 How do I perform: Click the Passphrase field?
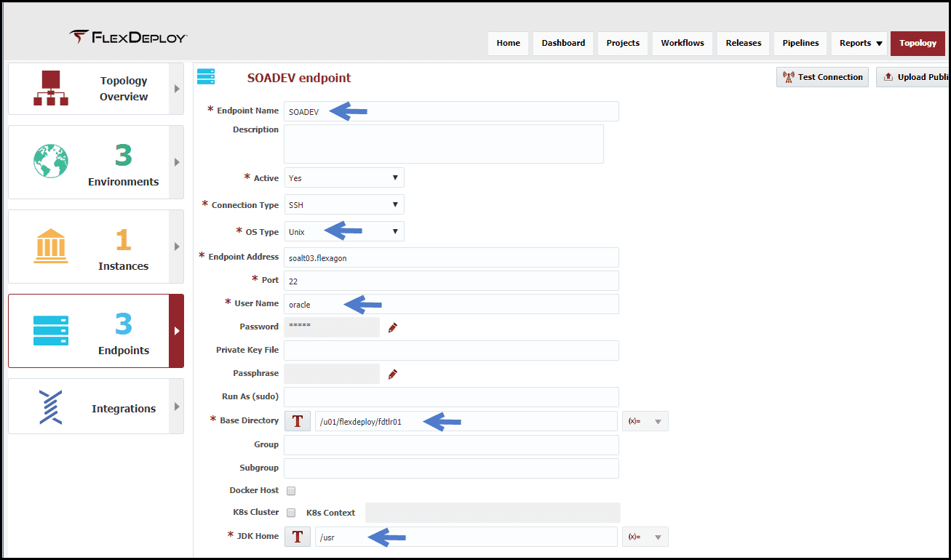pyautogui.click(x=332, y=374)
